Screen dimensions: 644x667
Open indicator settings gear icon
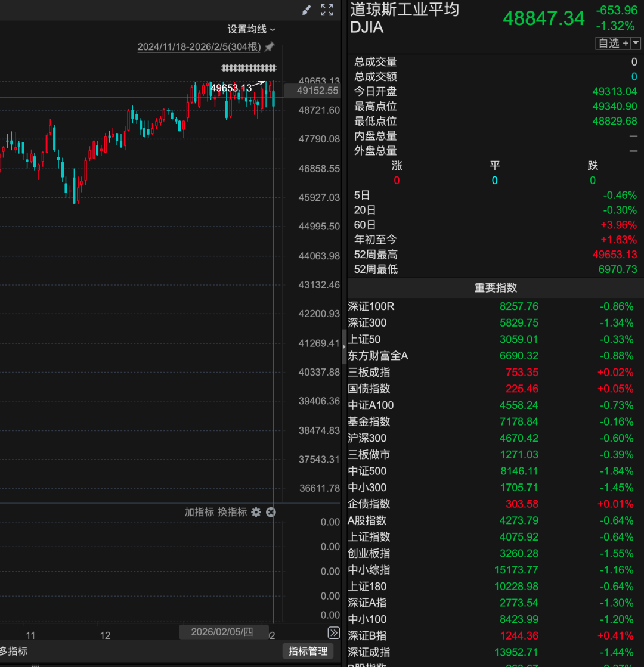point(256,512)
